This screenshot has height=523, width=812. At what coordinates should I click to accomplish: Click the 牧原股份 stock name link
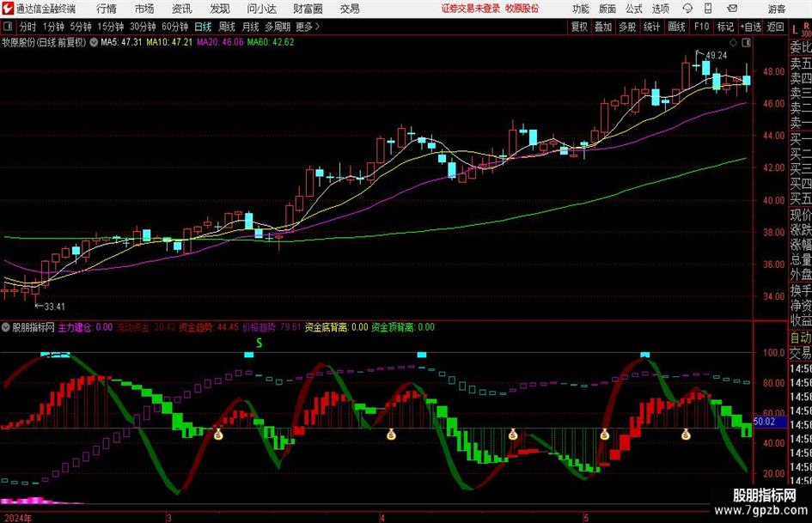click(x=522, y=9)
